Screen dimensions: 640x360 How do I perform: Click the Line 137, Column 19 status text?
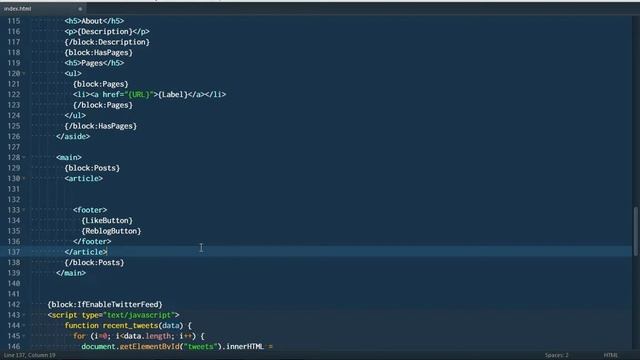click(x=30, y=355)
